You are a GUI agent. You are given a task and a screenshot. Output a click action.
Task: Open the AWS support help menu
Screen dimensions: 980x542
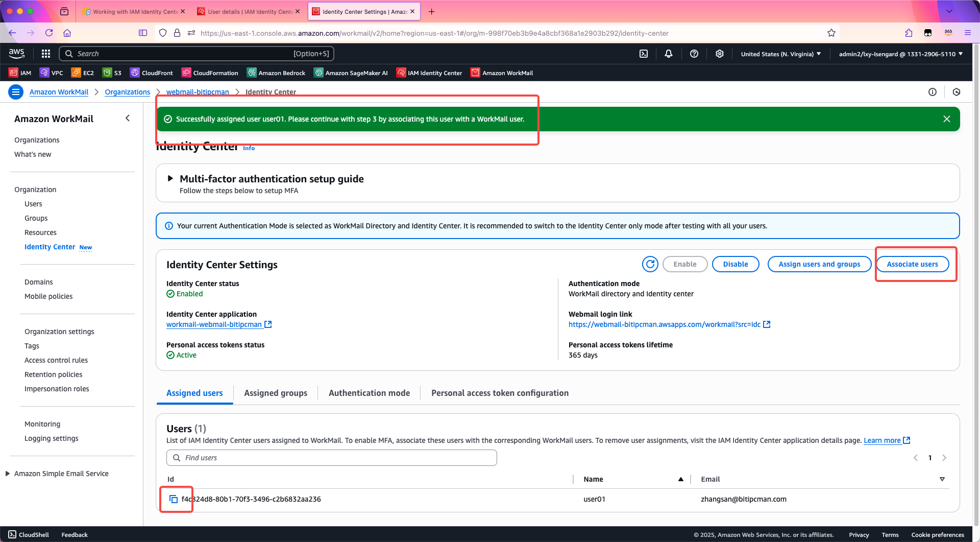pyautogui.click(x=694, y=54)
